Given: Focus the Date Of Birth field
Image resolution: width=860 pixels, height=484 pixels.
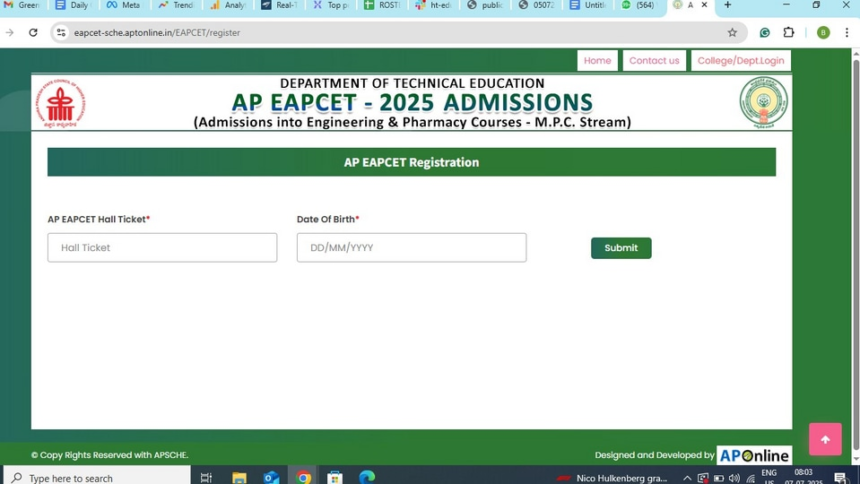Looking at the screenshot, I should click(411, 248).
